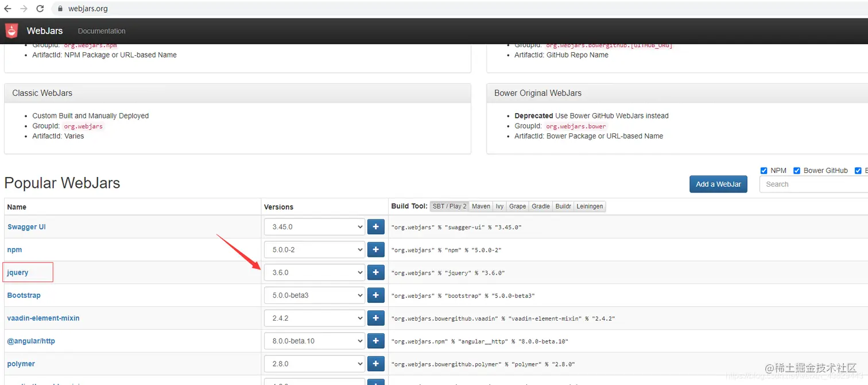Select Gradle build tool tab

click(541, 206)
